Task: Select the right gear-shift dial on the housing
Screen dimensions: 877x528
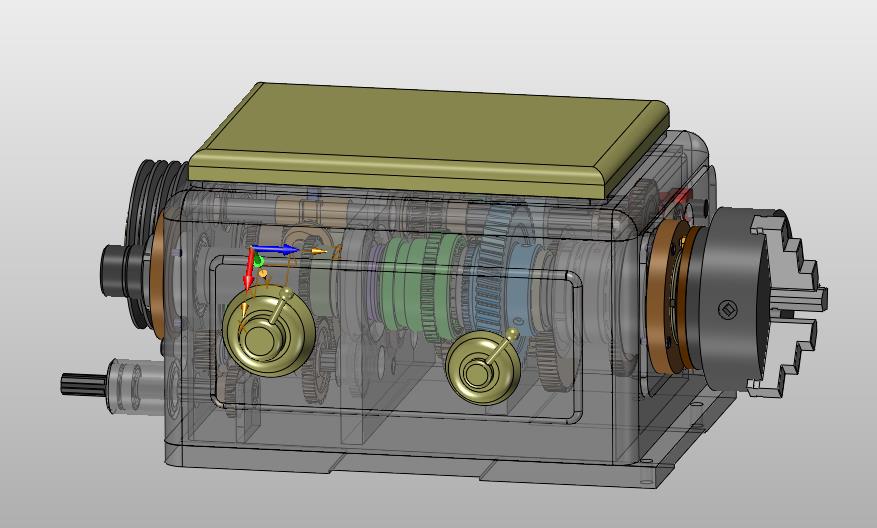Action: coord(483,367)
